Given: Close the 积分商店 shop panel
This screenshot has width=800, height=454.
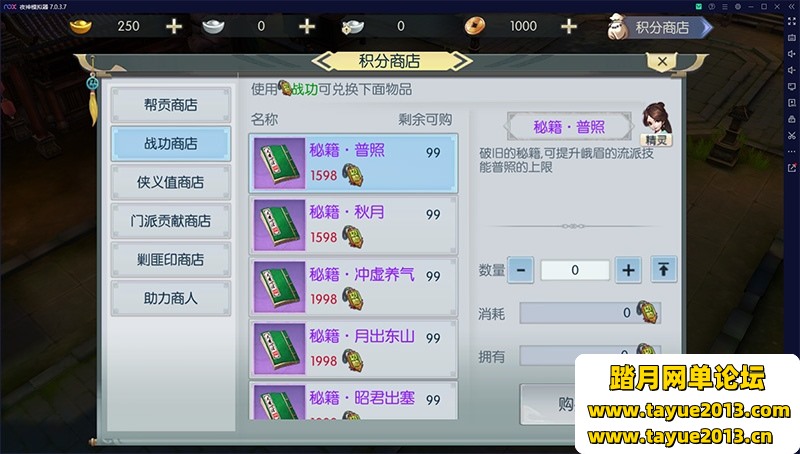Looking at the screenshot, I should (x=662, y=62).
